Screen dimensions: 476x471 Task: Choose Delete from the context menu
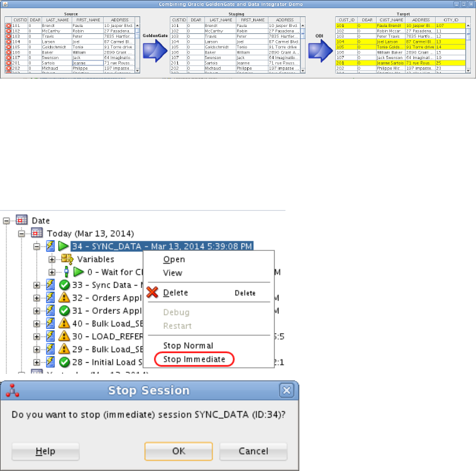tap(209, 292)
